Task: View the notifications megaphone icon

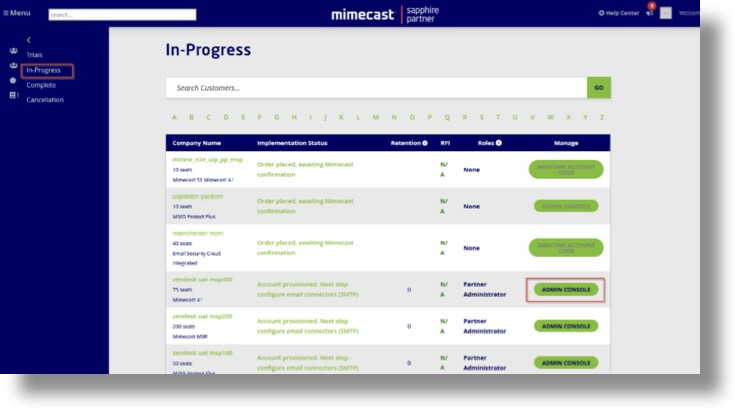Action: 650,13
